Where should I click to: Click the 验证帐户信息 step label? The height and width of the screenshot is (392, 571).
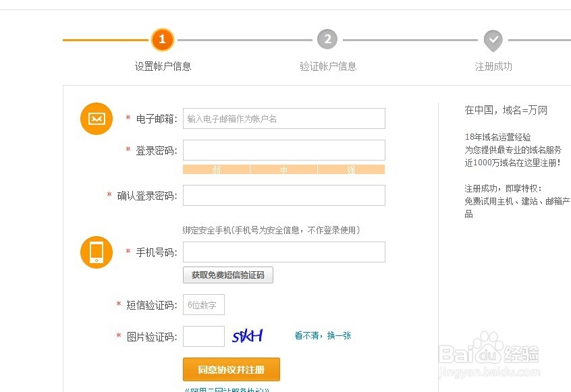(327, 66)
